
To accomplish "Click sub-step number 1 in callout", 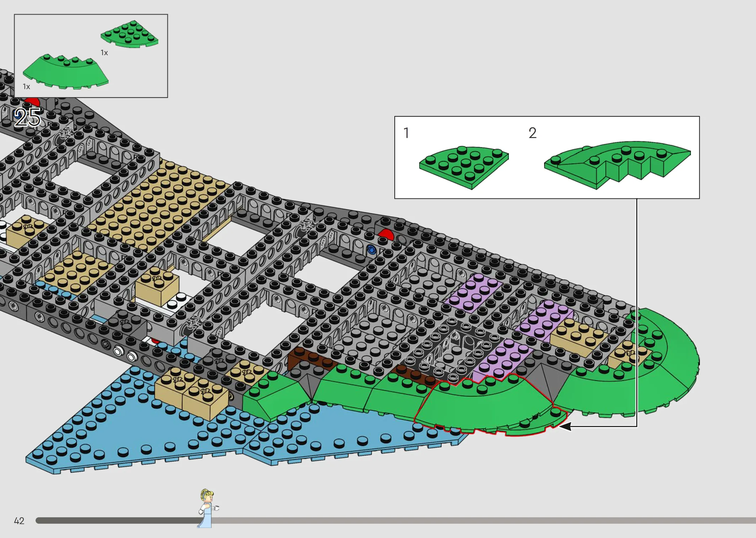I will click(406, 133).
